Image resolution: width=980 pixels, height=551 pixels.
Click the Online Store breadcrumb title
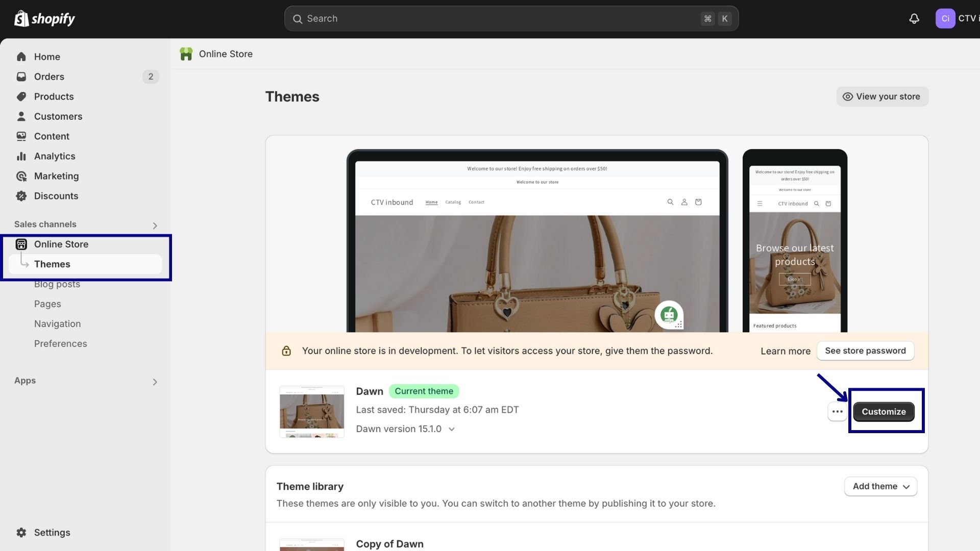click(226, 54)
